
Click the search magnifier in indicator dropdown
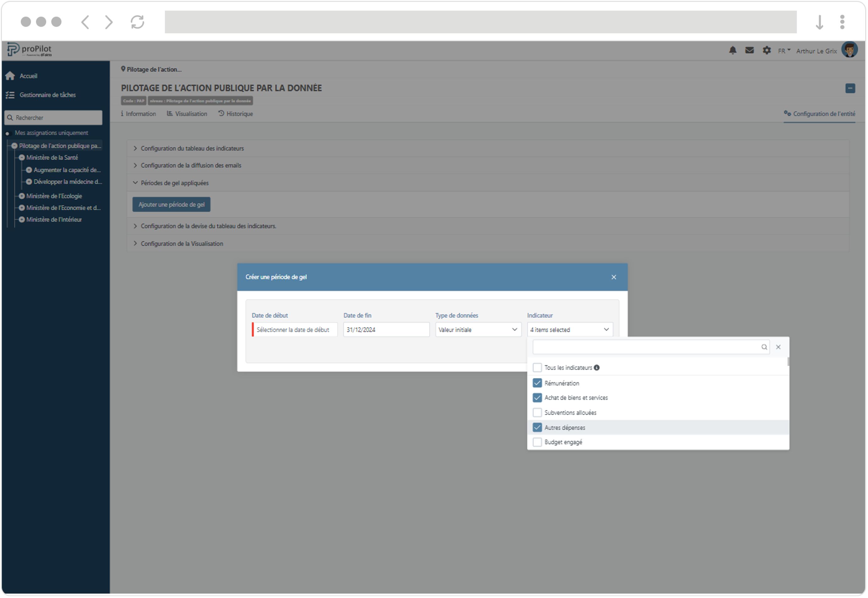(764, 347)
